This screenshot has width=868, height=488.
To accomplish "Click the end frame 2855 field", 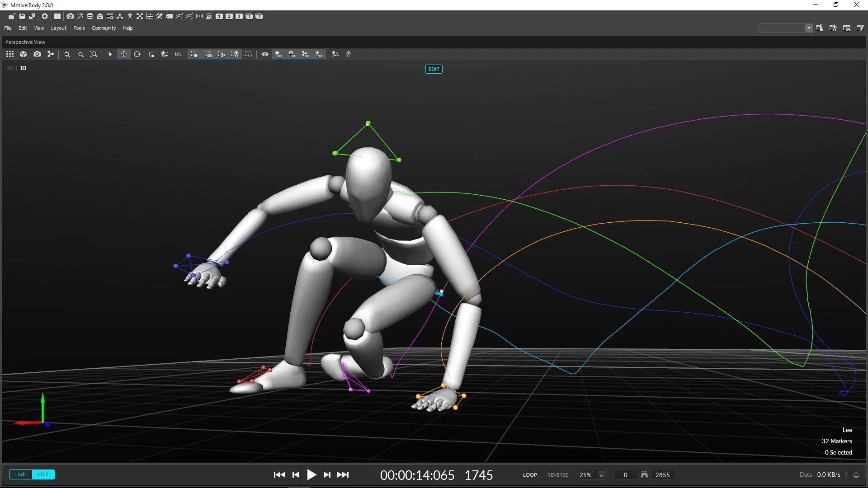I will (662, 475).
